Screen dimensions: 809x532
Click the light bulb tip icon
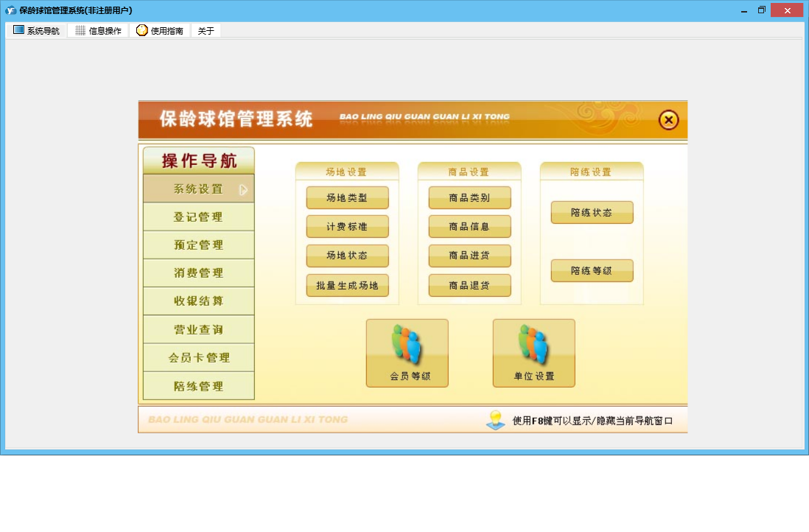[496, 420]
